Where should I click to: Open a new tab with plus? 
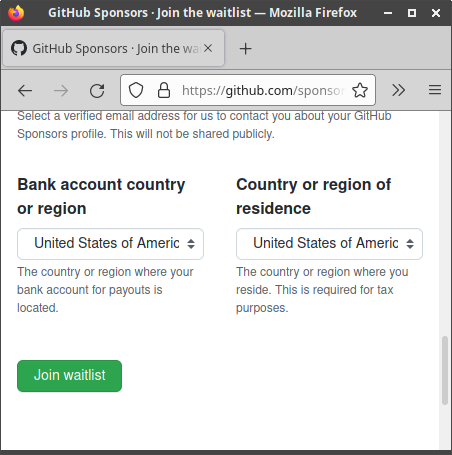[245, 49]
